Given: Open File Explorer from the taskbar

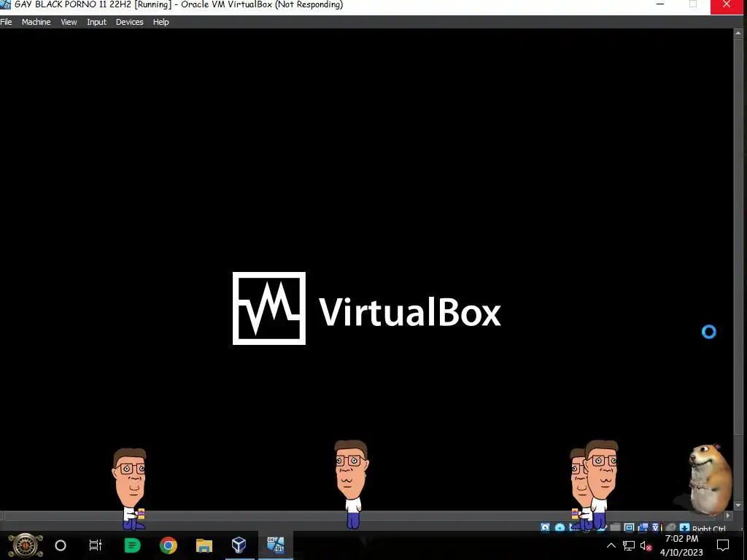Looking at the screenshot, I should [204, 545].
